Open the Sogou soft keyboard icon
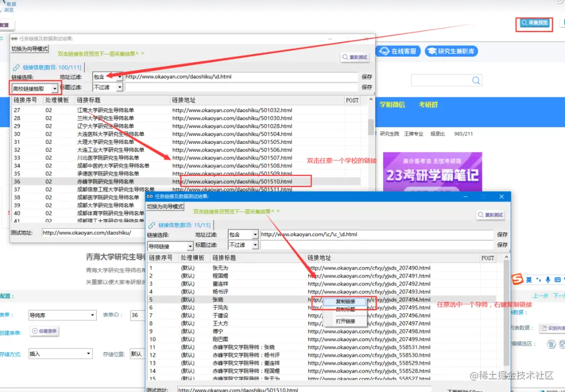Viewport: 565px width, 392px height. pyautogui.click(x=558, y=280)
